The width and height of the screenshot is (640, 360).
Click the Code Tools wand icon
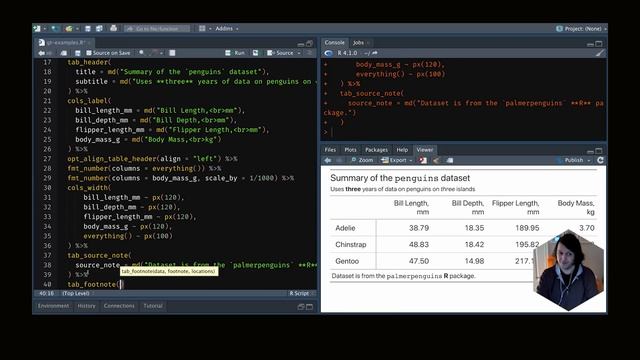tap(154, 53)
